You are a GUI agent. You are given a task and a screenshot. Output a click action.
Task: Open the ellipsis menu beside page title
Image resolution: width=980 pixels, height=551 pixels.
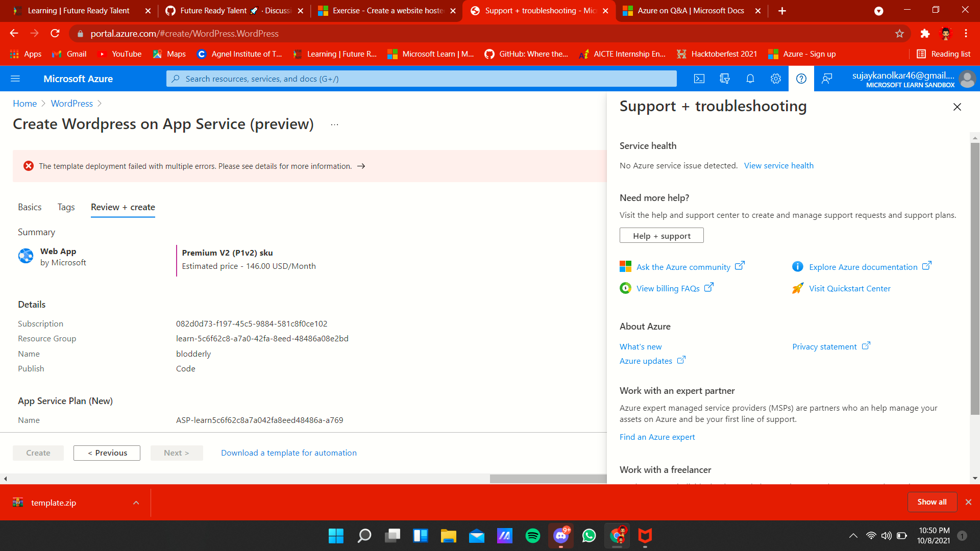coord(334,124)
